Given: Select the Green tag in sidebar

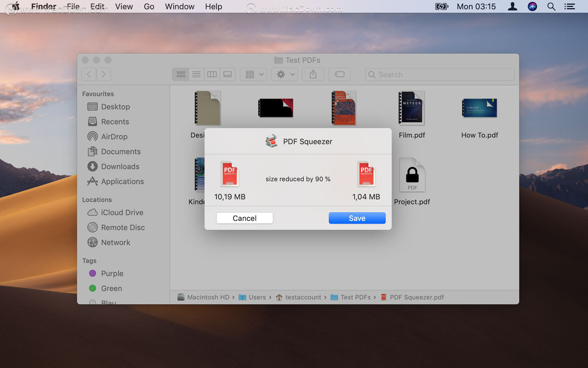Looking at the screenshot, I should (105, 288).
